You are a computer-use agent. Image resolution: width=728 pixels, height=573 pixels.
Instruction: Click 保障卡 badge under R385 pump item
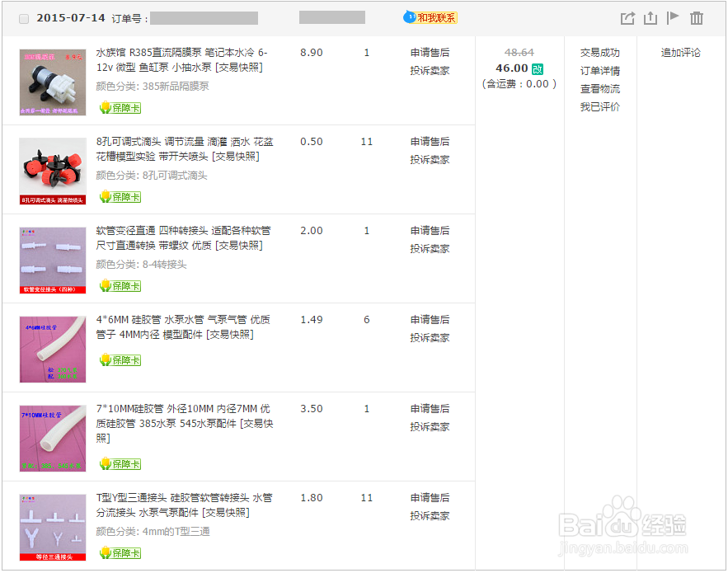(120, 108)
